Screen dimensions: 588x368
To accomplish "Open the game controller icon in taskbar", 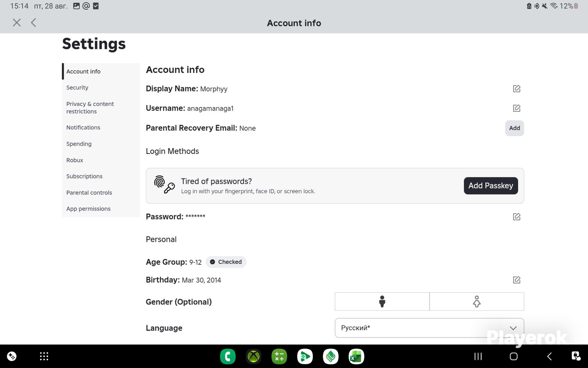I will (12, 356).
